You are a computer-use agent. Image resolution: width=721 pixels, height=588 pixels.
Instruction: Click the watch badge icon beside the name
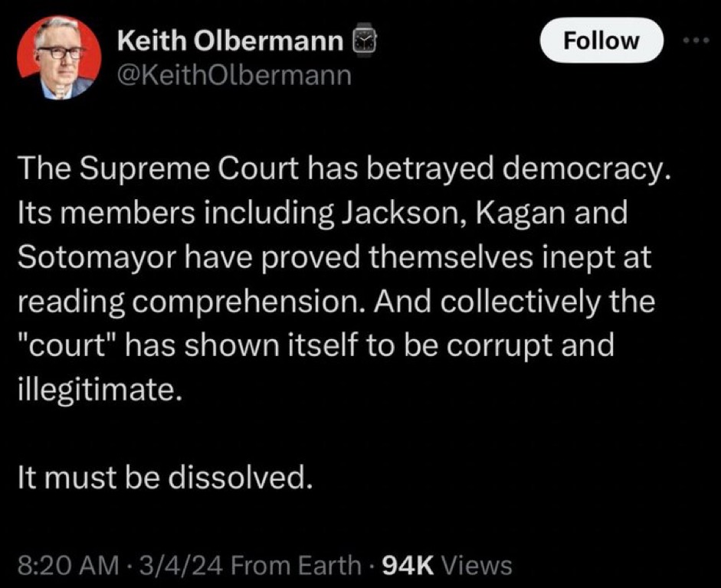[x=364, y=41]
